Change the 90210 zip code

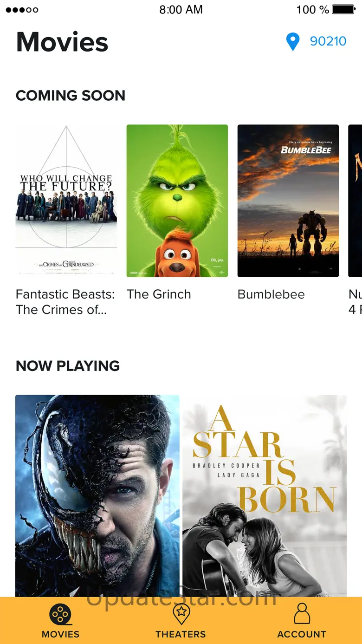(328, 41)
